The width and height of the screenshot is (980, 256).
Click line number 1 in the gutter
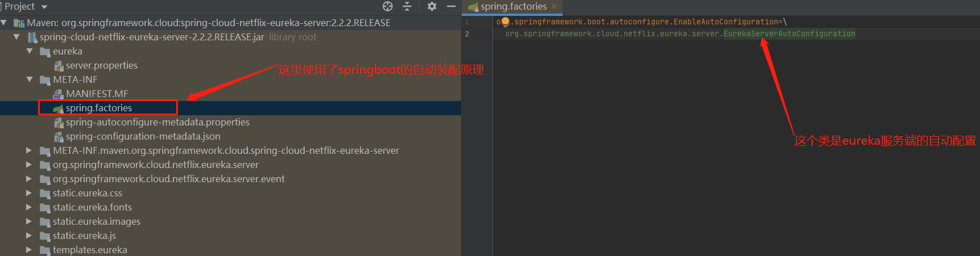pyautogui.click(x=467, y=22)
